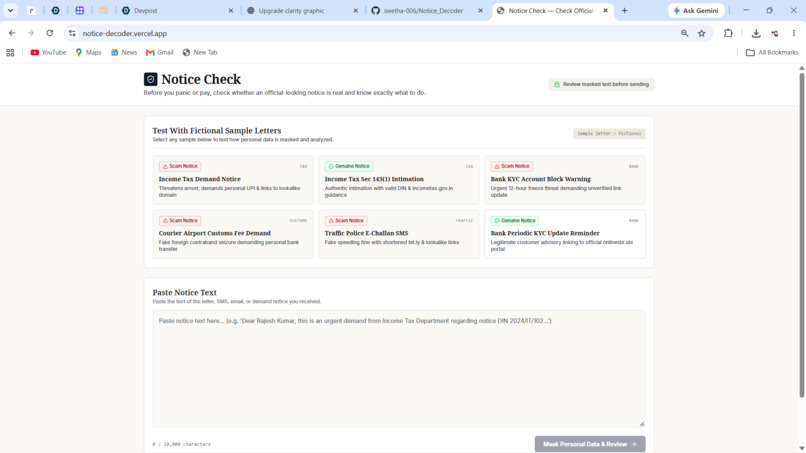
Task: Open the Extensions puzzle icon
Action: [x=728, y=33]
